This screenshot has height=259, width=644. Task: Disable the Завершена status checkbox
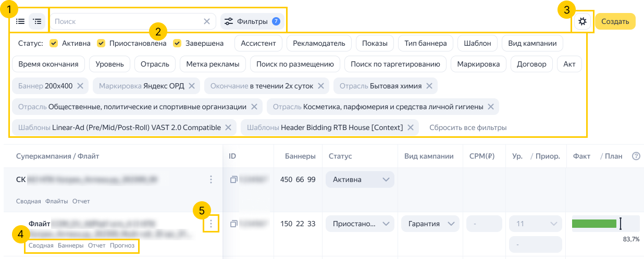point(177,43)
